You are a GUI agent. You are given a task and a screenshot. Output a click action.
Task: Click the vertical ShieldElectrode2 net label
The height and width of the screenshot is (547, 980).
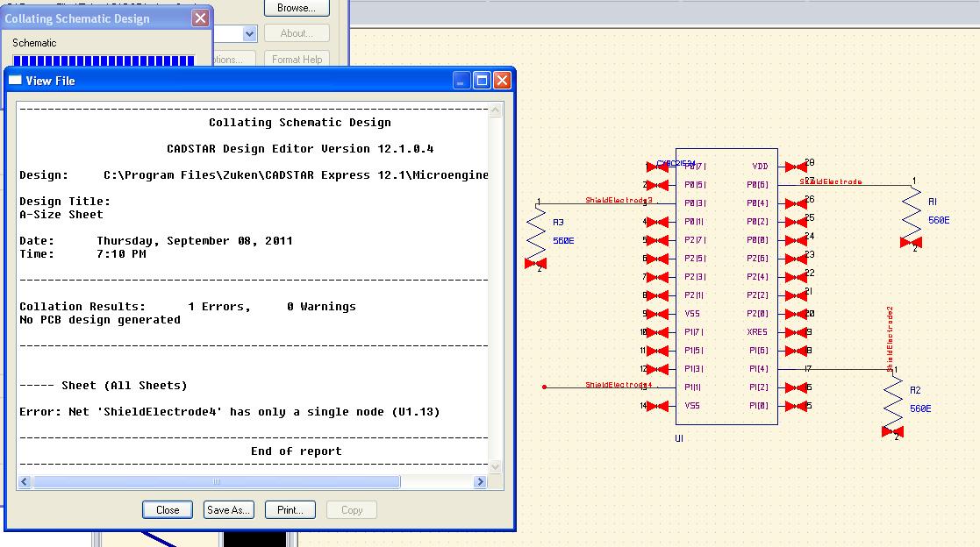click(890, 339)
